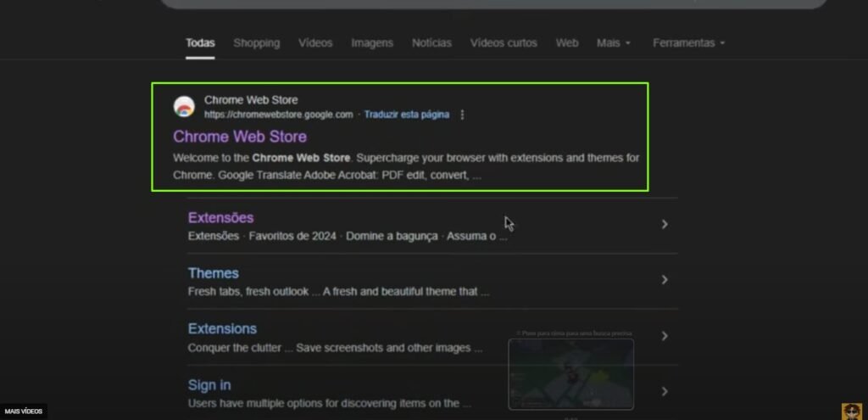This screenshot has height=420, width=868.
Task: Select the Imagens tab
Action: click(372, 43)
